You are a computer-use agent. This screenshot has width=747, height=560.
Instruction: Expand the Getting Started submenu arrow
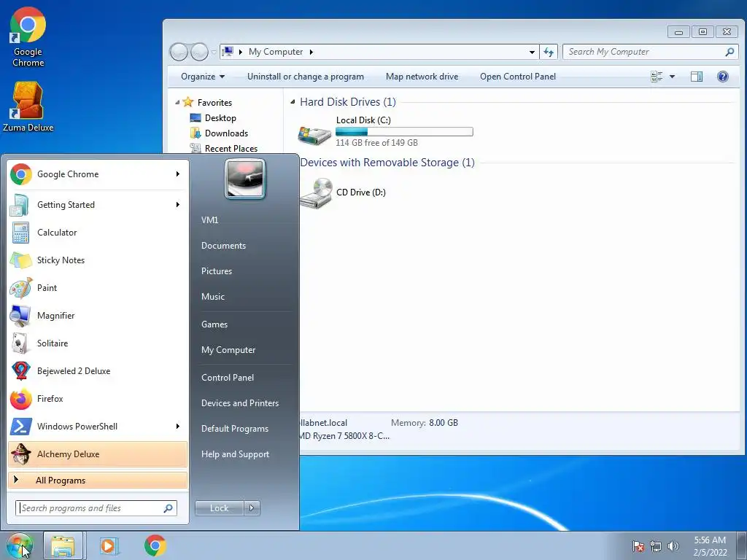coord(178,205)
